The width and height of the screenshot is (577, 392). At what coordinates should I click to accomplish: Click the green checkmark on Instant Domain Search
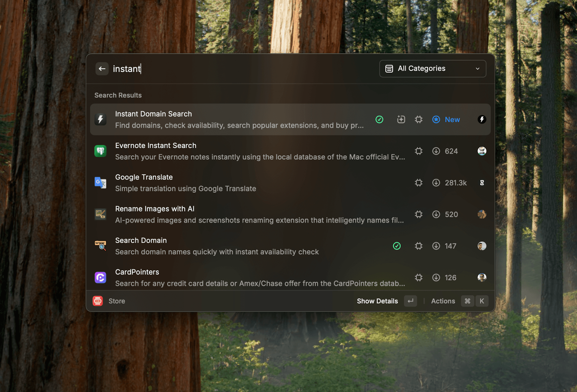click(x=379, y=120)
